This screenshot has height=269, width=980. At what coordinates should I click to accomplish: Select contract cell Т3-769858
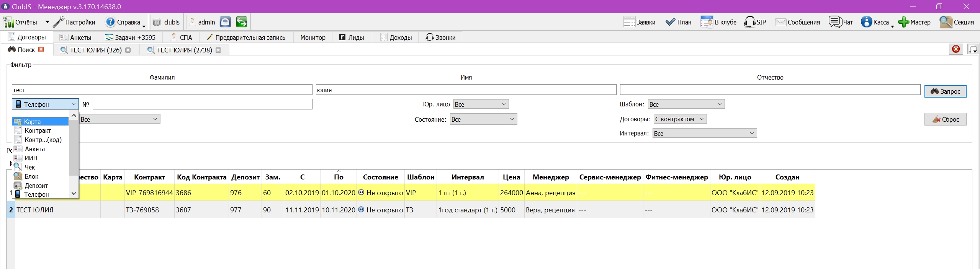click(149, 210)
